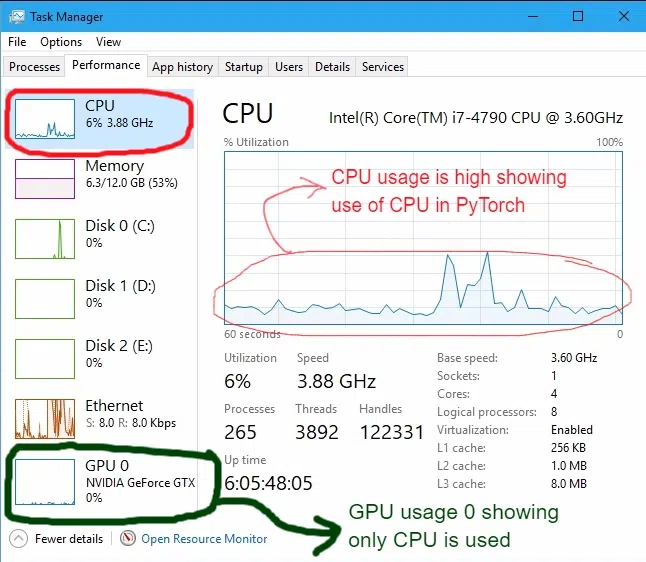Click the Resource Monitor gauge icon
The width and height of the screenshot is (646, 562).
pyautogui.click(x=128, y=538)
